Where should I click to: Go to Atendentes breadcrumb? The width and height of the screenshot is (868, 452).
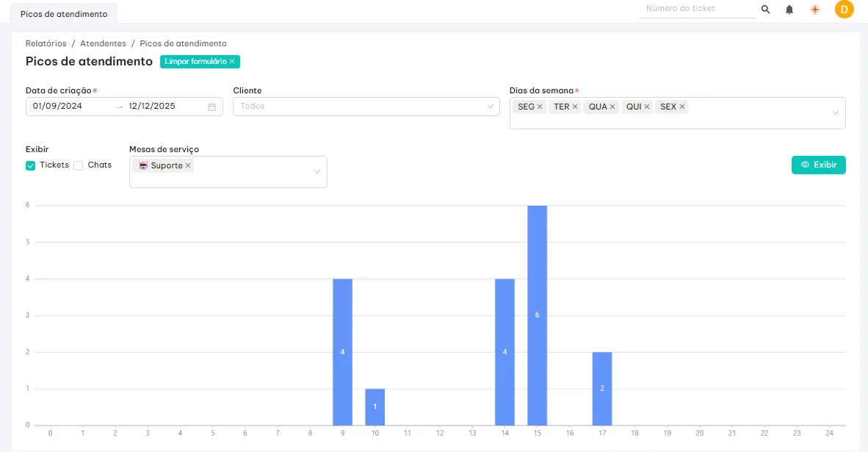[103, 44]
